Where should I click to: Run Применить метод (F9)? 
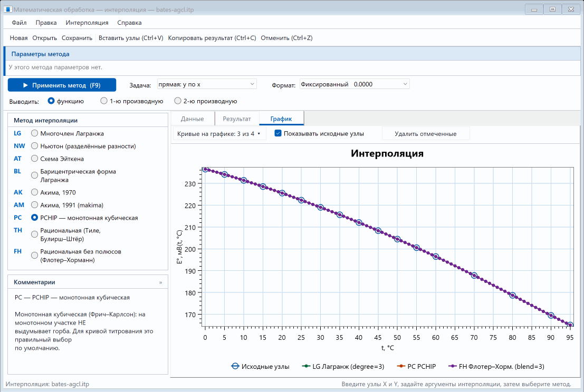[62, 85]
